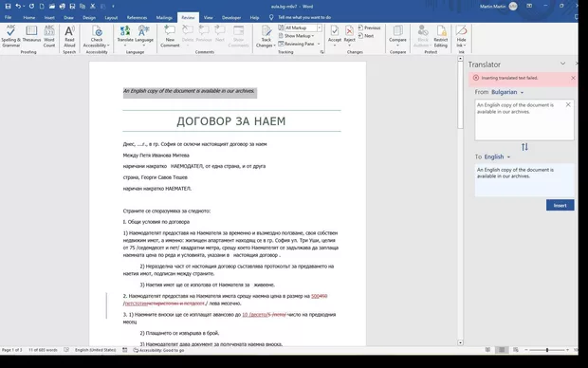
Task: Click Accessibility: Good to go status
Action: pyautogui.click(x=158, y=350)
